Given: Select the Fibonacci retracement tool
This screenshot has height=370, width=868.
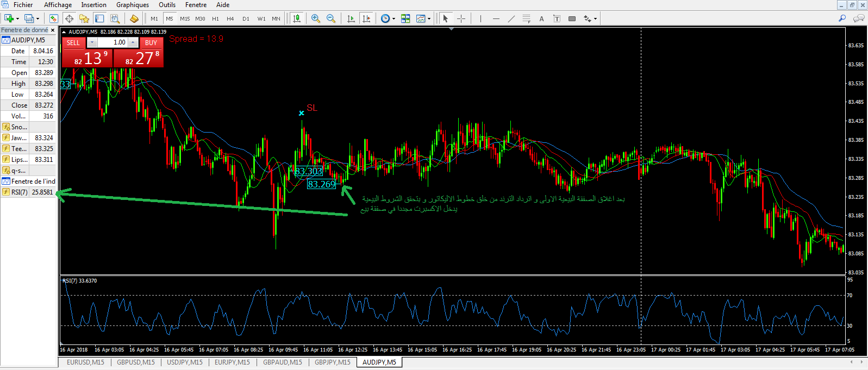Looking at the screenshot, I should [526, 18].
